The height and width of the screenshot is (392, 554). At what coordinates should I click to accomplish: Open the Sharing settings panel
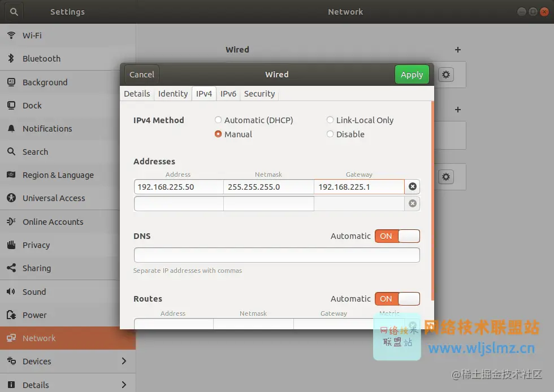click(35, 268)
